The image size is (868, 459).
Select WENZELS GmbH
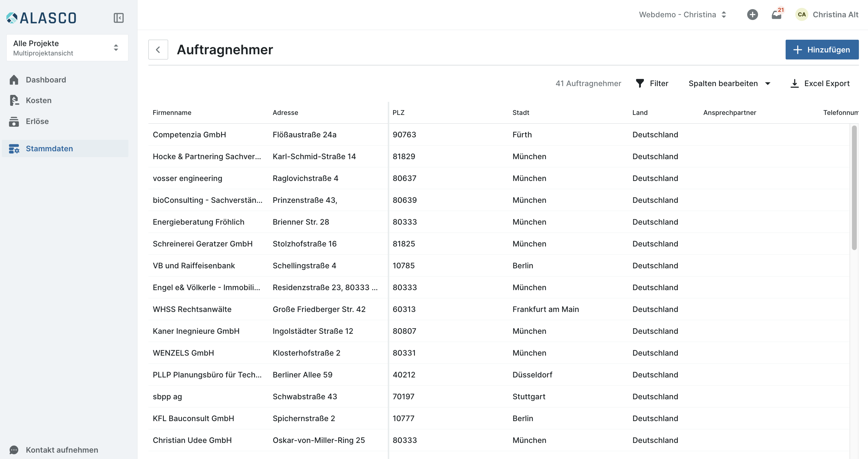(183, 353)
